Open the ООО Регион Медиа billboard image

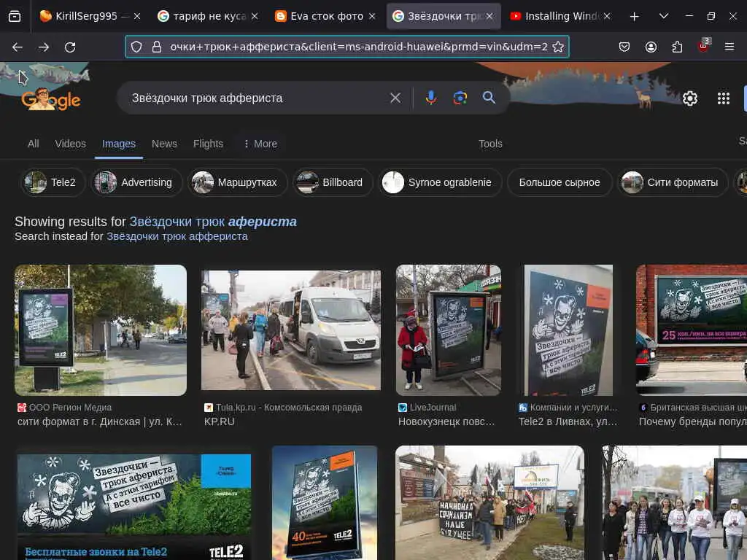101,330
